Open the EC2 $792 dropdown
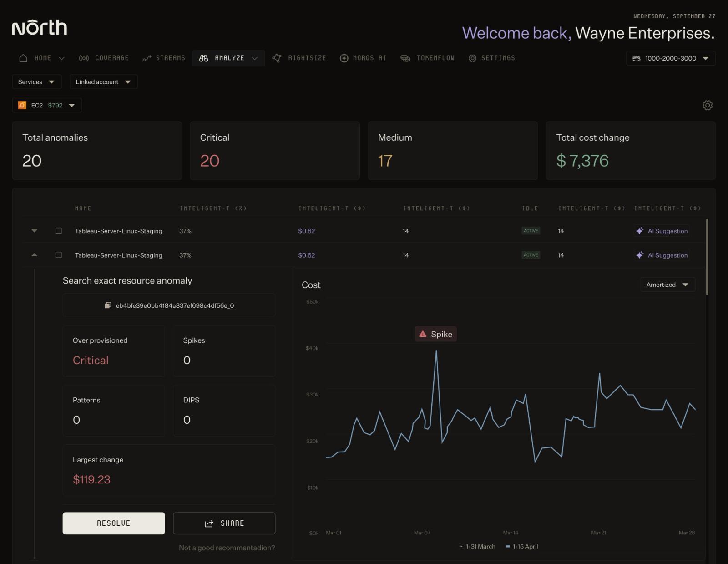Image resolution: width=728 pixels, height=564 pixels. [x=47, y=105]
